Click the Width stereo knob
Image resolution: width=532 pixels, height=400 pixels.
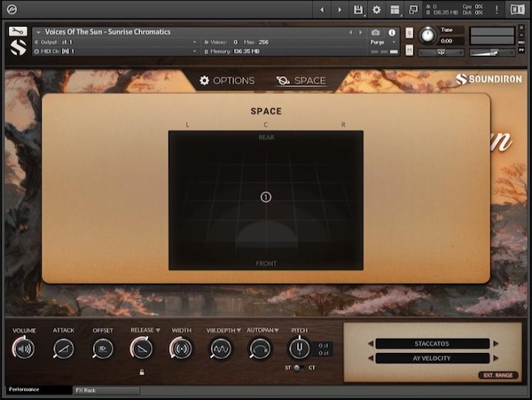181,349
